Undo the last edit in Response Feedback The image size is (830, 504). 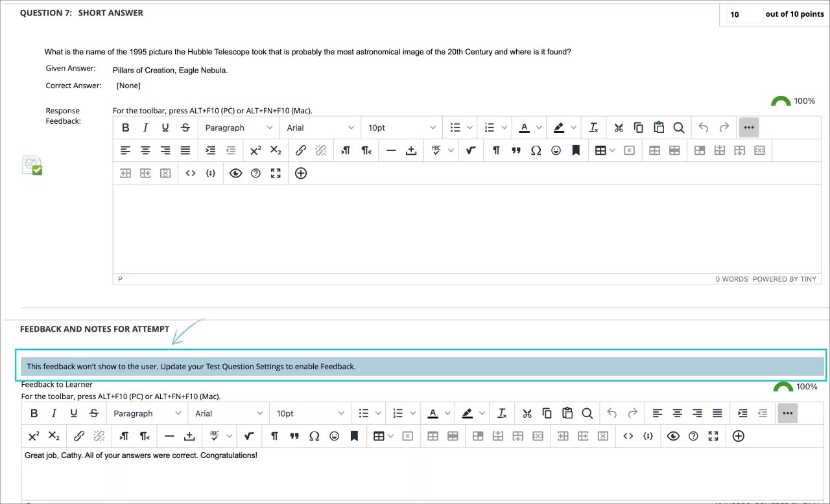(x=704, y=127)
